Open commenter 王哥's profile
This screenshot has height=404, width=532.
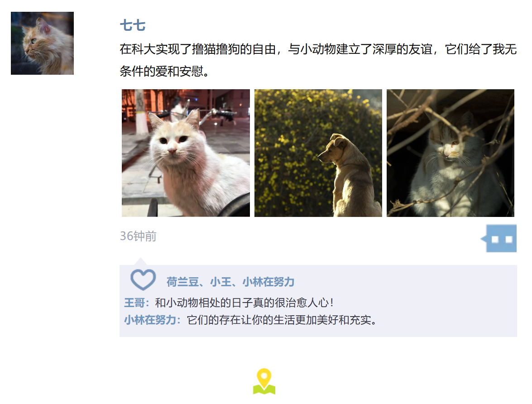pyautogui.click(x=134, y=303)
